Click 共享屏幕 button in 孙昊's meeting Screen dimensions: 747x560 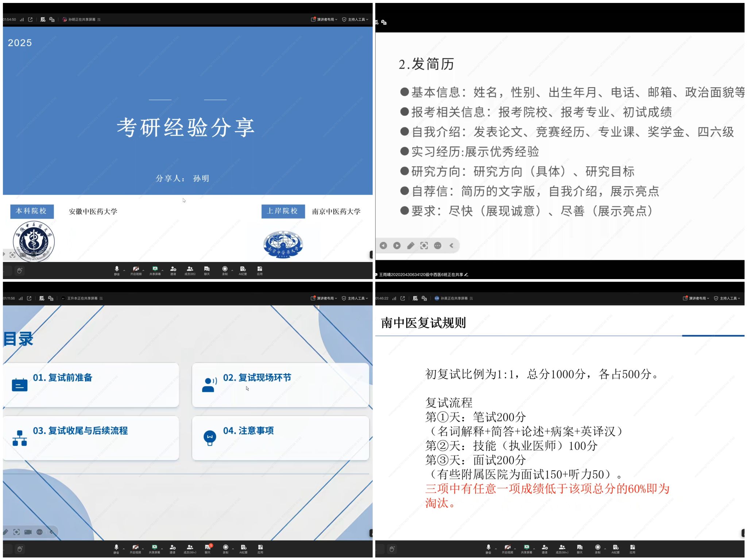coord(526,548)
